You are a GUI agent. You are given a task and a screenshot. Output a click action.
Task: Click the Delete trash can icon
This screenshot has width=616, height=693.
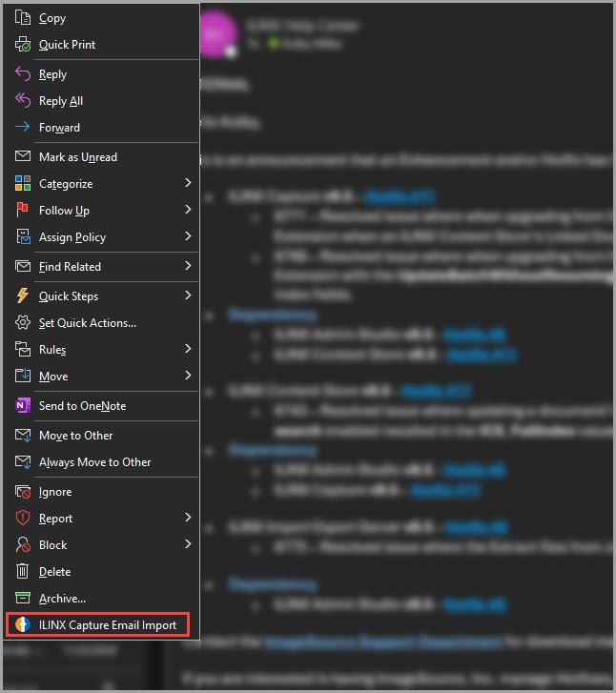pyautogui.click(x=22, y=572)
